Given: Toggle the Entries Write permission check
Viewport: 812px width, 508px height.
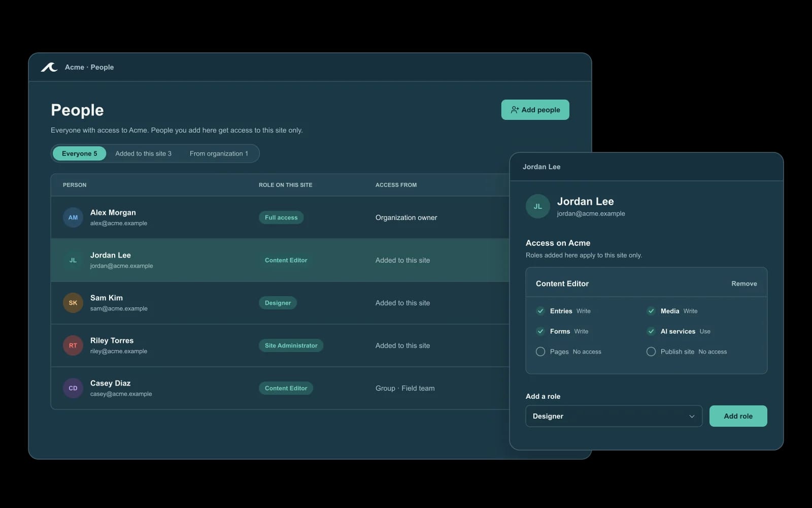Looking at the screenshot, I should click(540, 311).
